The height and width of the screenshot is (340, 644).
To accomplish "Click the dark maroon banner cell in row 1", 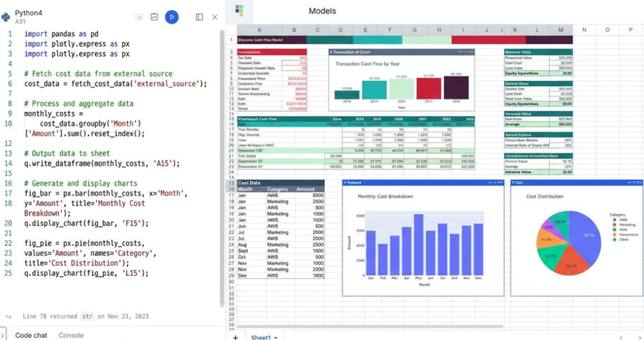I will tap(549, 40).
